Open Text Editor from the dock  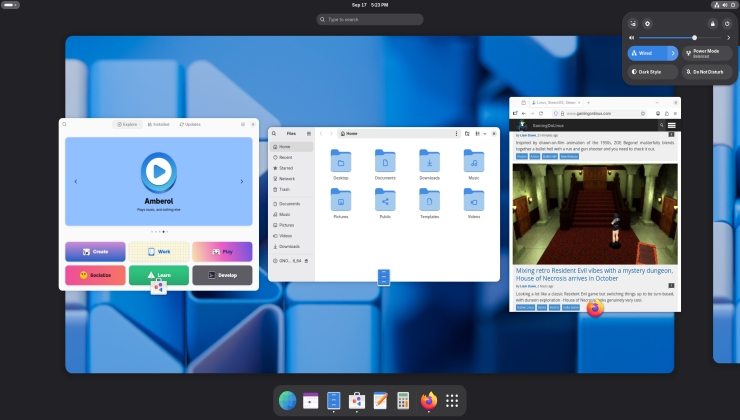(x=380, y=401)
